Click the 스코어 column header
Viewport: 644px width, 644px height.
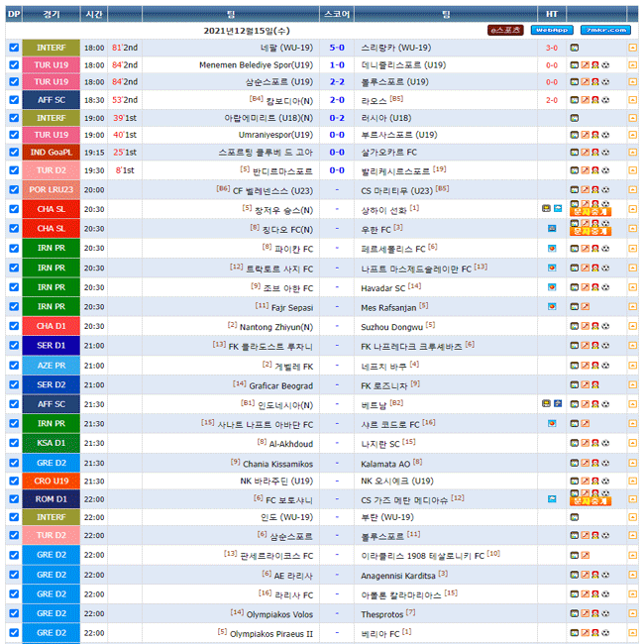click(337, 14)
